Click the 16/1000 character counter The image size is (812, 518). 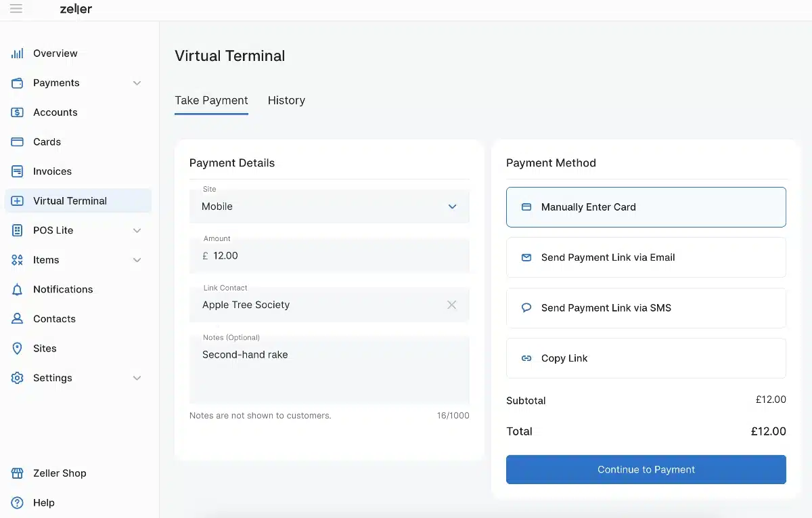pyautogui.click(x=453, y=416)
